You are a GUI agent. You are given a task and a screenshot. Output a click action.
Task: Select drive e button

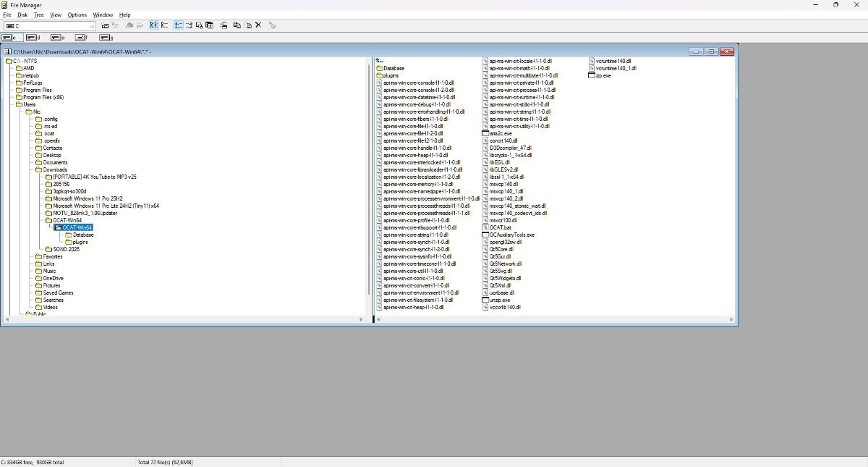tap(58, 38)
